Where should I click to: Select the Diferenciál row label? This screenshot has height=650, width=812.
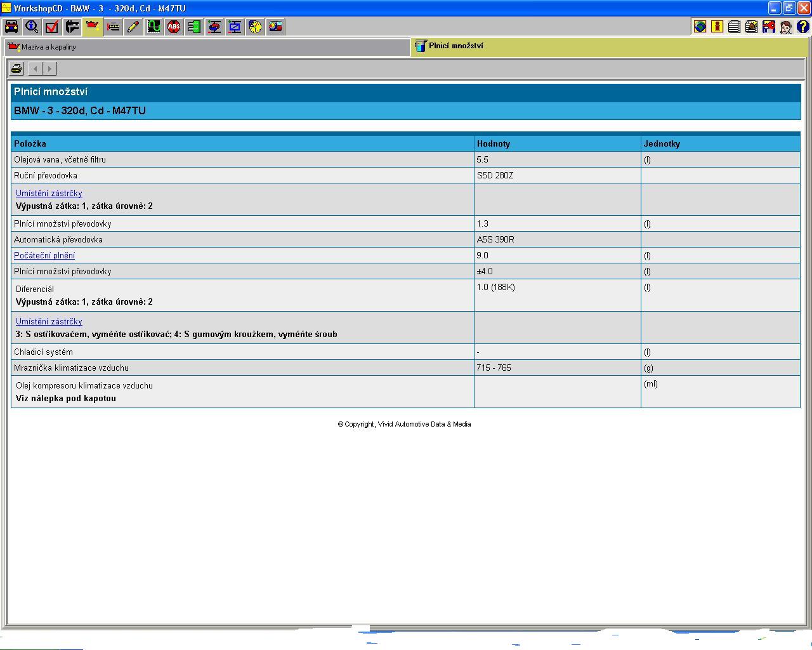[x=35, y=289]
